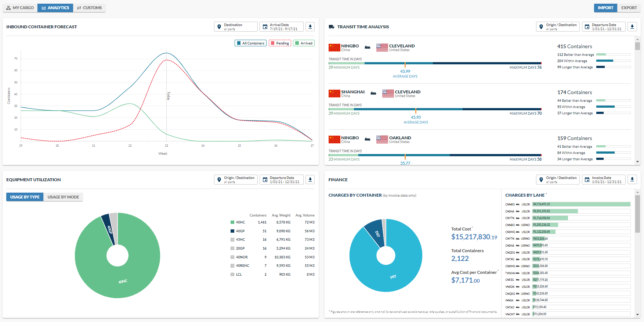This screenshot has width=644, height=322.
Task: Open Arrival Date range picker
Action: pyautogui.click(x=282, y=27)
